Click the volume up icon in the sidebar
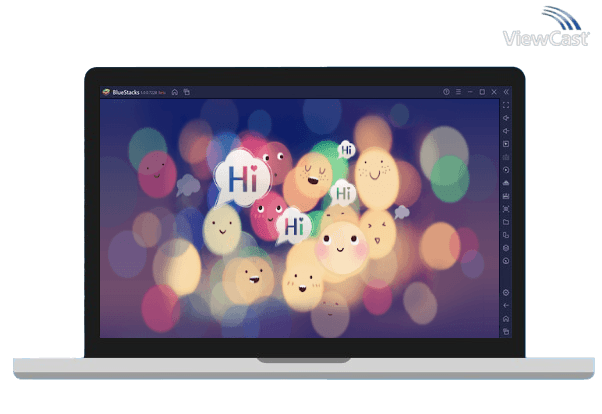This screenshot has height=414, width=602. point(506,118)
